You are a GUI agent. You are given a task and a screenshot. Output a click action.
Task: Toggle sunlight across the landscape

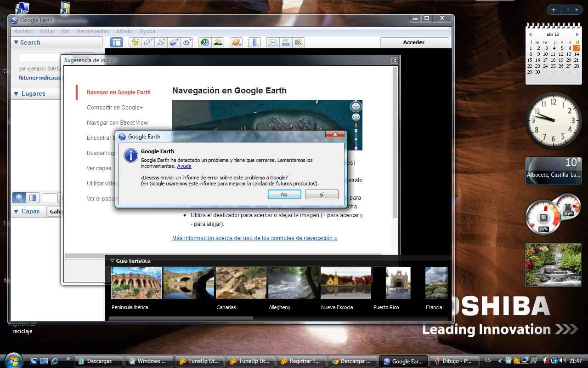[x=218, y=42]
